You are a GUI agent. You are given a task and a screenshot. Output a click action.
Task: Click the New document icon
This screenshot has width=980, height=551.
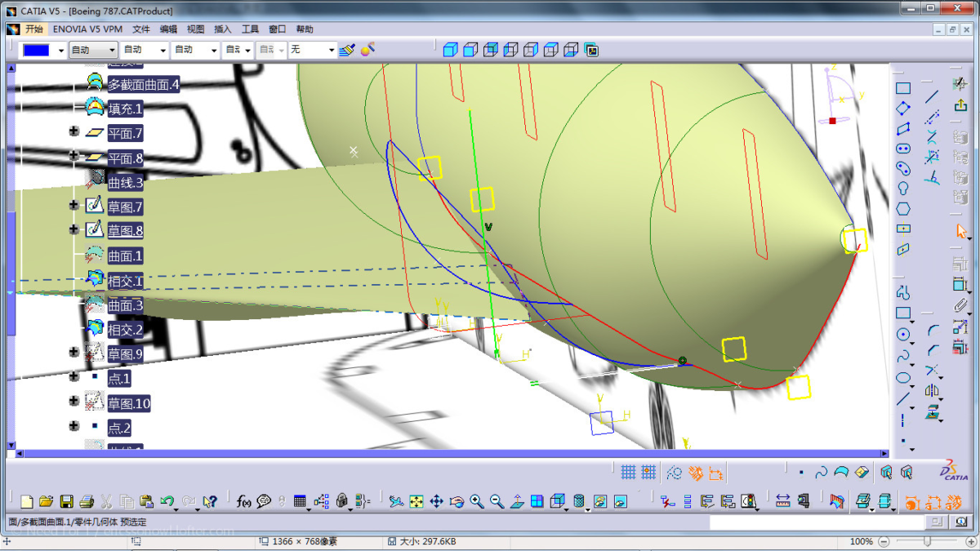27,501
